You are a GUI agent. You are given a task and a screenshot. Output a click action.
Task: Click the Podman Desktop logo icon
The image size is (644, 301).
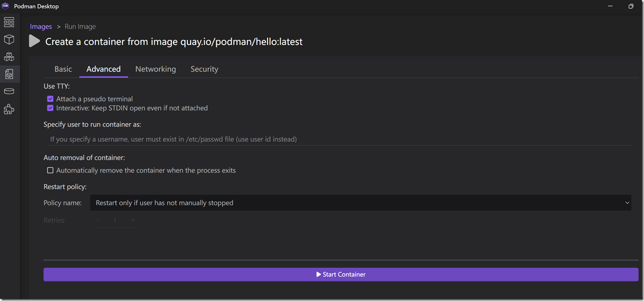tap(6, 6)
